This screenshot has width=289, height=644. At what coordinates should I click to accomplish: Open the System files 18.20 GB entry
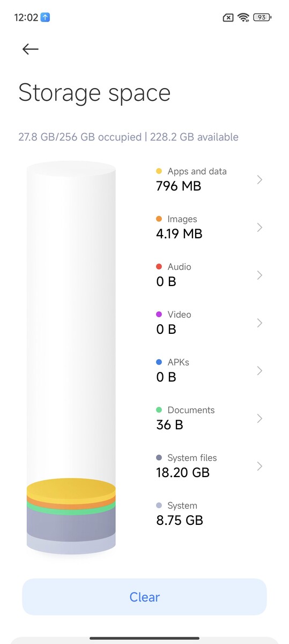(x=209, y=466)
